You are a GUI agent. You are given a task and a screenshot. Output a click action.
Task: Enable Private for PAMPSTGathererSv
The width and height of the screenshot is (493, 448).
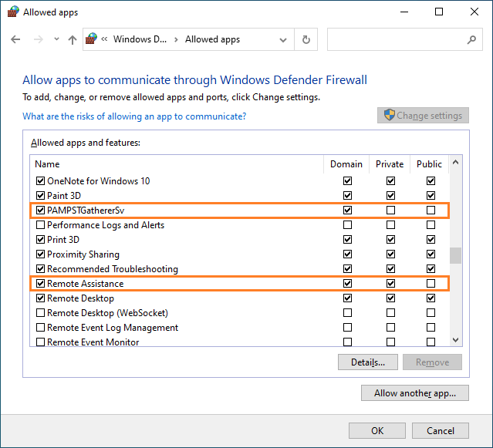[390, 211]
